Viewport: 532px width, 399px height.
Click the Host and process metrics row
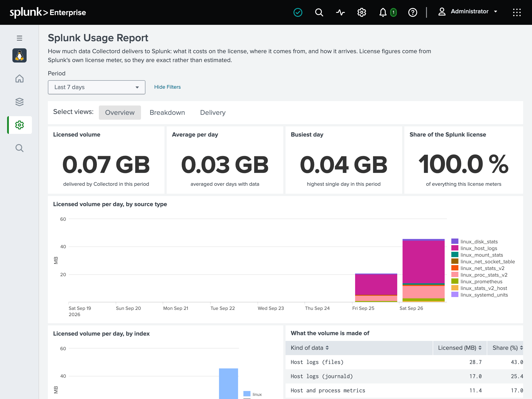[404, 390]
